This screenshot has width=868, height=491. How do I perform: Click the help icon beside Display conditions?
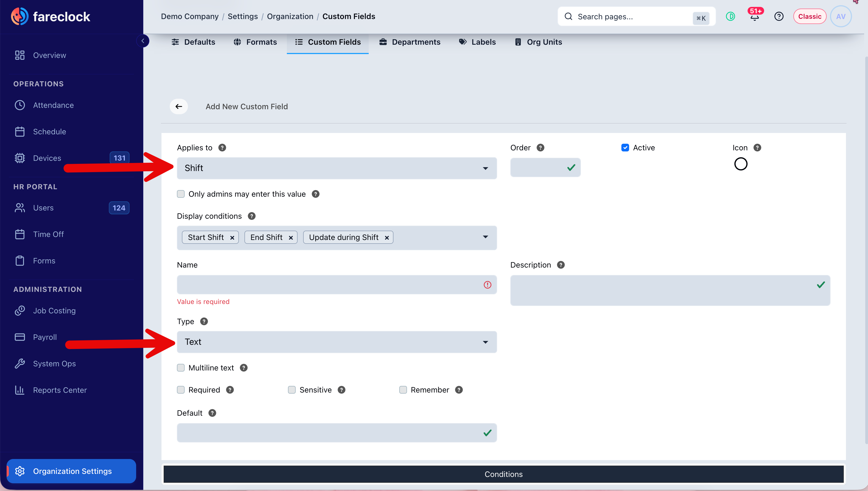252,216
